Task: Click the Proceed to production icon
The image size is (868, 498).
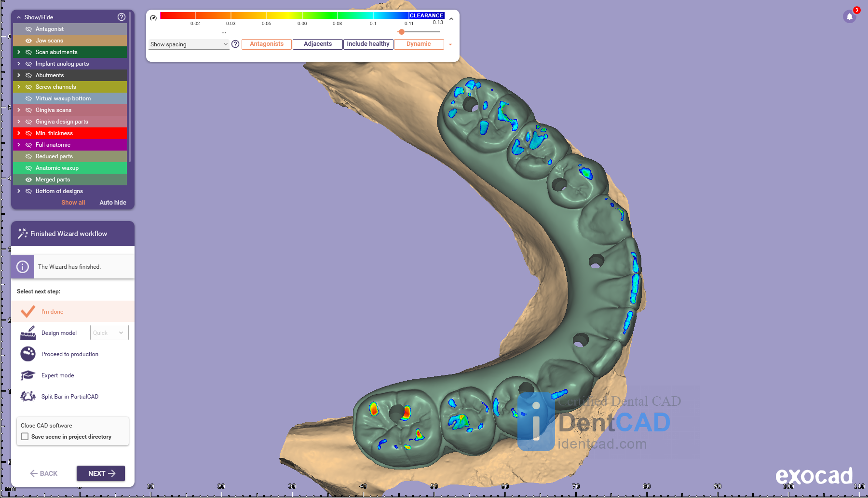Action: [28, 354]
